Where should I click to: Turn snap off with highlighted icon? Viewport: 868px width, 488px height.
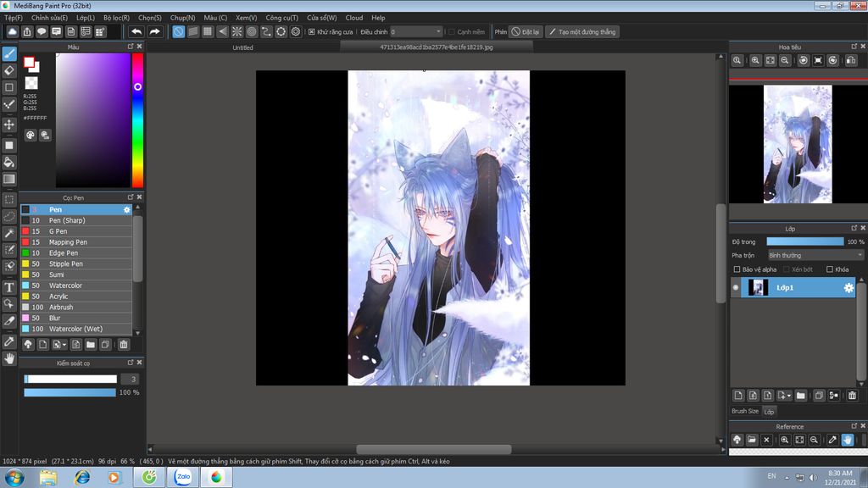[178, 31]
